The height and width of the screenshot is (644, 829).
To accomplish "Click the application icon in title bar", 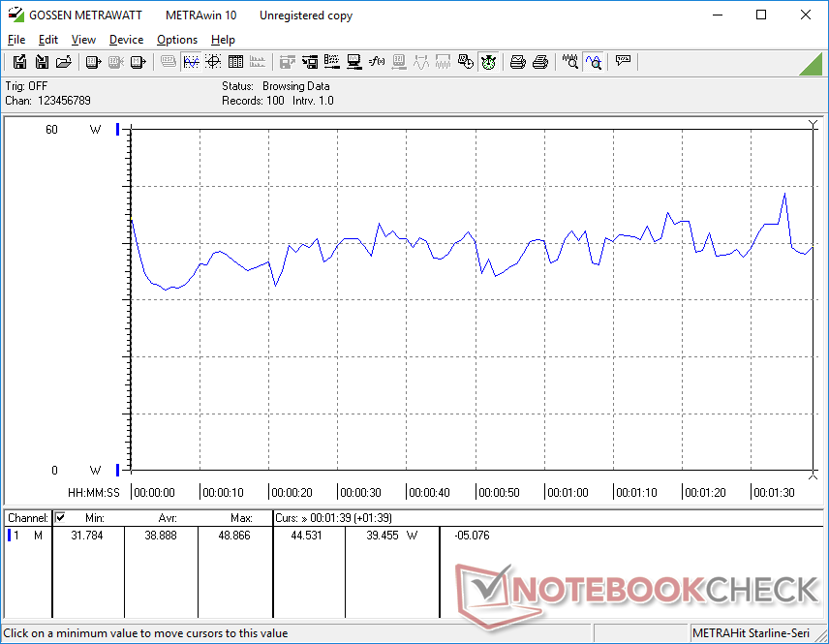I will pos(15,15).
